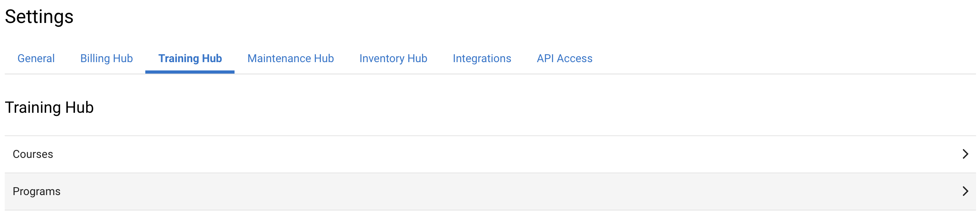Click the divider line between Courses and Programs
Viewport: 980px width, 220px height.
point(490,173)
